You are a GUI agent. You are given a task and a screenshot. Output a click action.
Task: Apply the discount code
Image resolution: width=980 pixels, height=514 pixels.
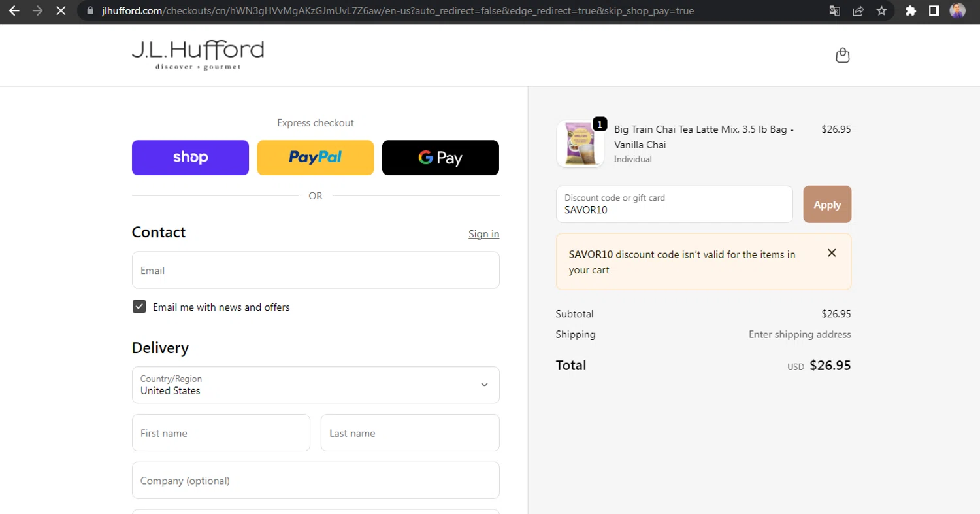click(x=827, y=204)
